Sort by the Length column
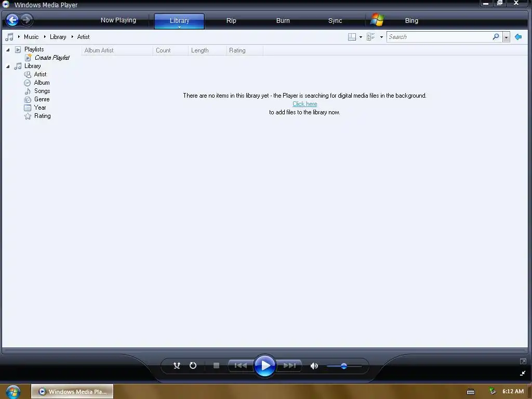The height and width of the screenshot is (399, 532). pyautogui.click(x=207, y=50)
